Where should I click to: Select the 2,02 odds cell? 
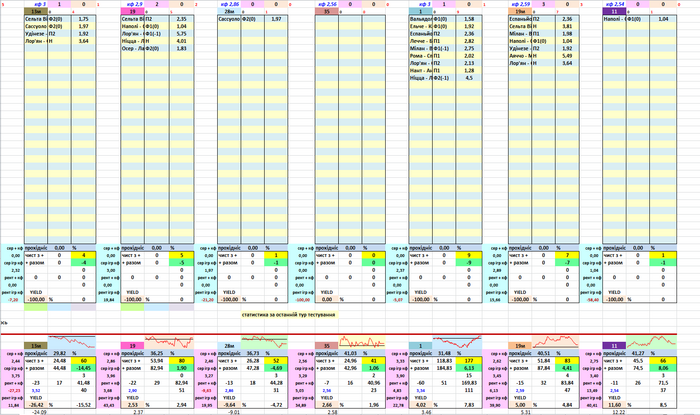pos(469,56)
